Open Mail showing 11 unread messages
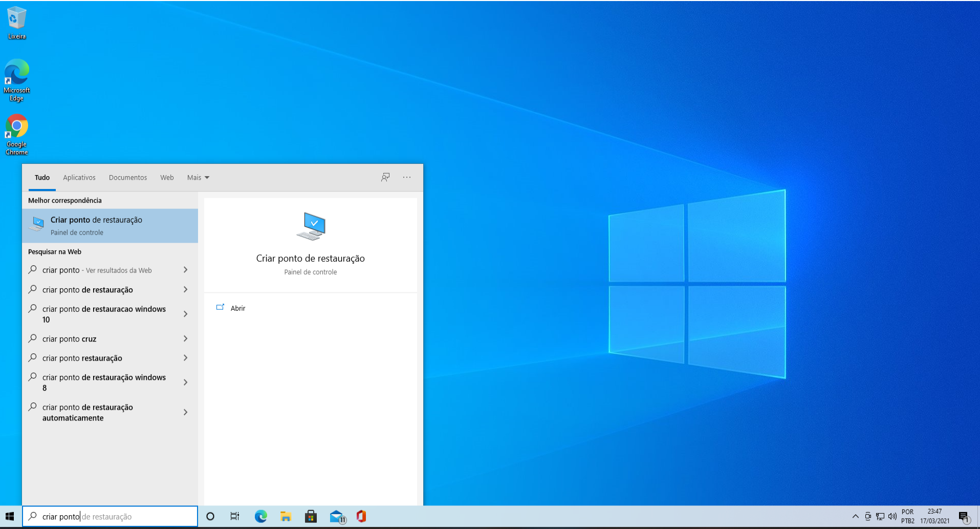The width and height of the screenshot is (980, 529). point(336,516)
